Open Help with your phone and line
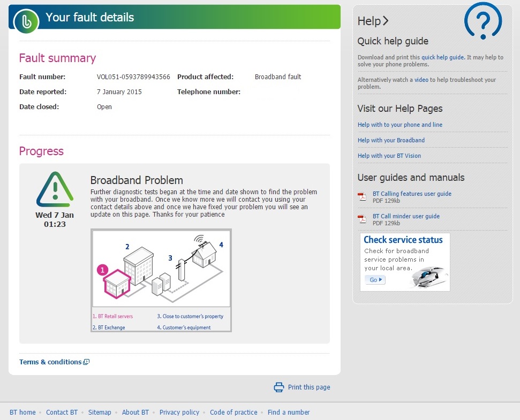This screenshot has height=420, width=520. tap(400, 125)
